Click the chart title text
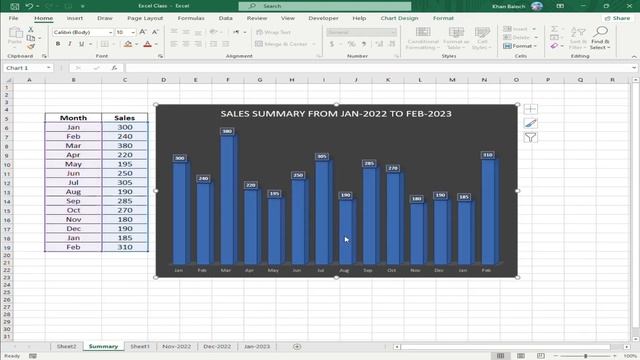Screen dimensions: 640x360 pyautogui.click(x=336, y=114)
